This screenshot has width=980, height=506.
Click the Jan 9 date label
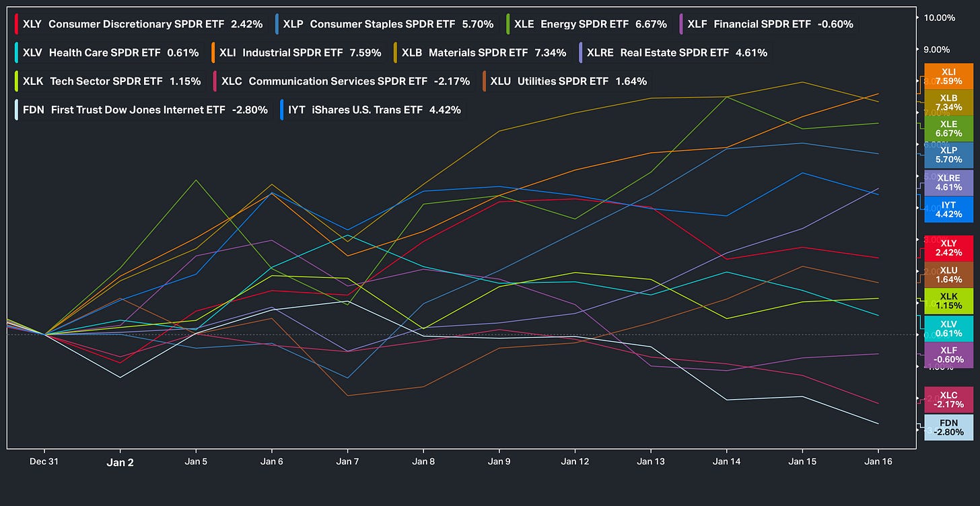499,462
